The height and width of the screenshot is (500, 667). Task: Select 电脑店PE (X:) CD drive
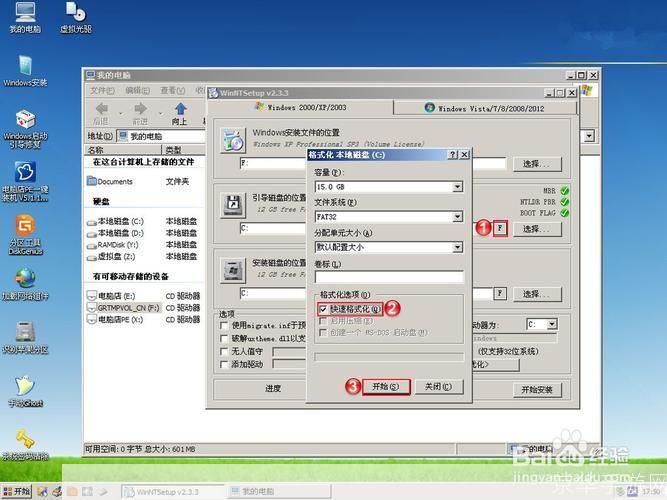tap(115, 319)
